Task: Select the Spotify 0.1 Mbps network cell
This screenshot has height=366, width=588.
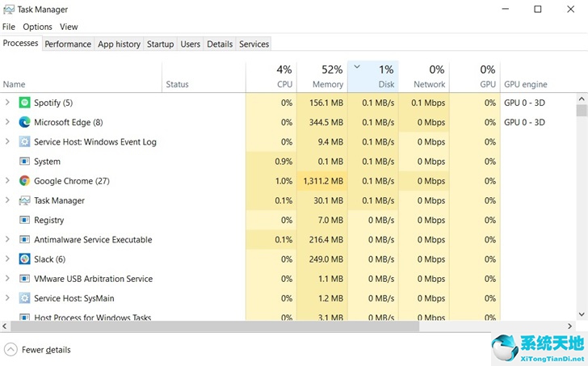Action: 424,103
